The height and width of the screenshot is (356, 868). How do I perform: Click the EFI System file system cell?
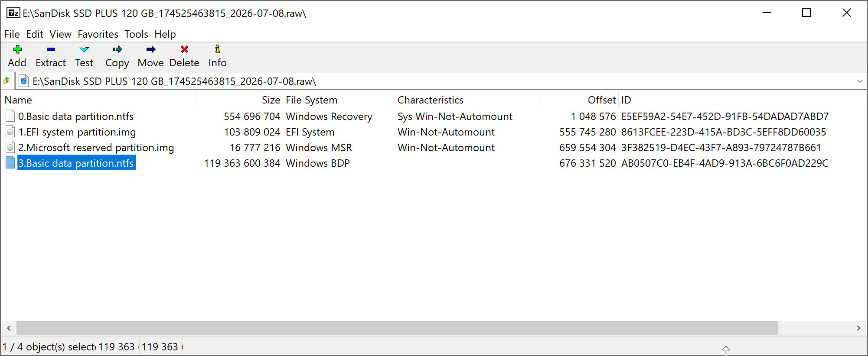[310, 132]
